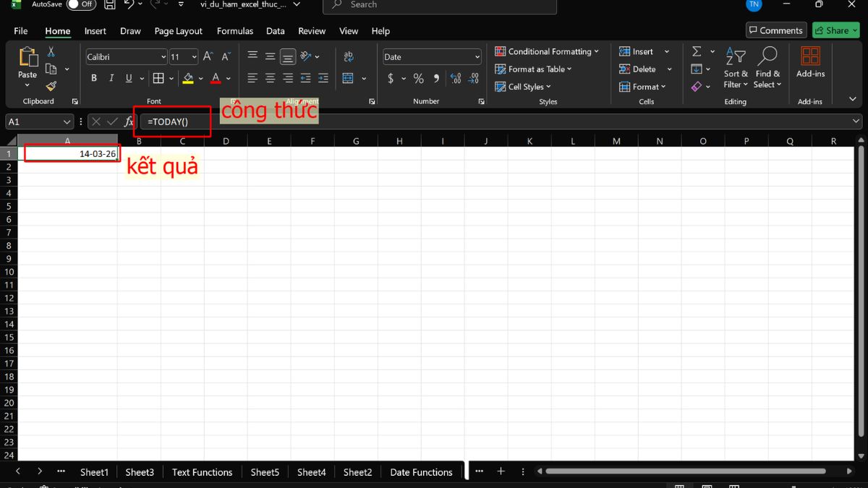The image size is (868, 488).
Task: Toggle the AutoSave switch
Action: [x=81, y=4]
